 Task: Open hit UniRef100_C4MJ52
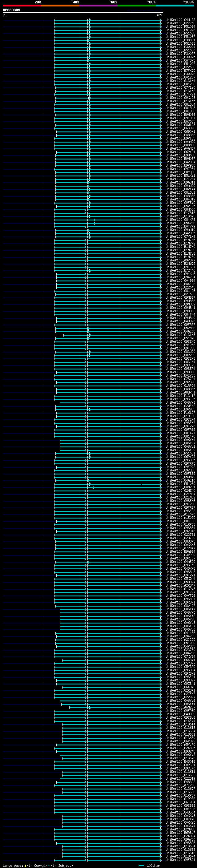pyautogui.click(x=180, y=20)
